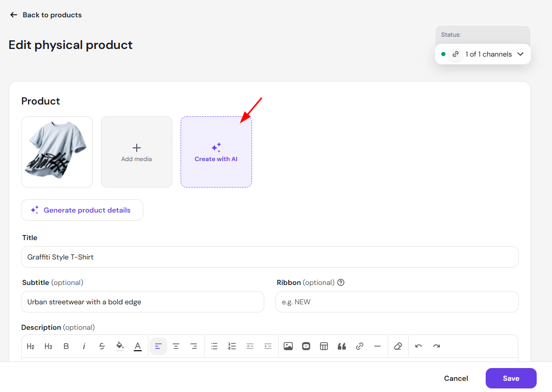Clear formatting with the eraser icon
Viewport: 552px width, 392px height.
[x=398, y=346]
